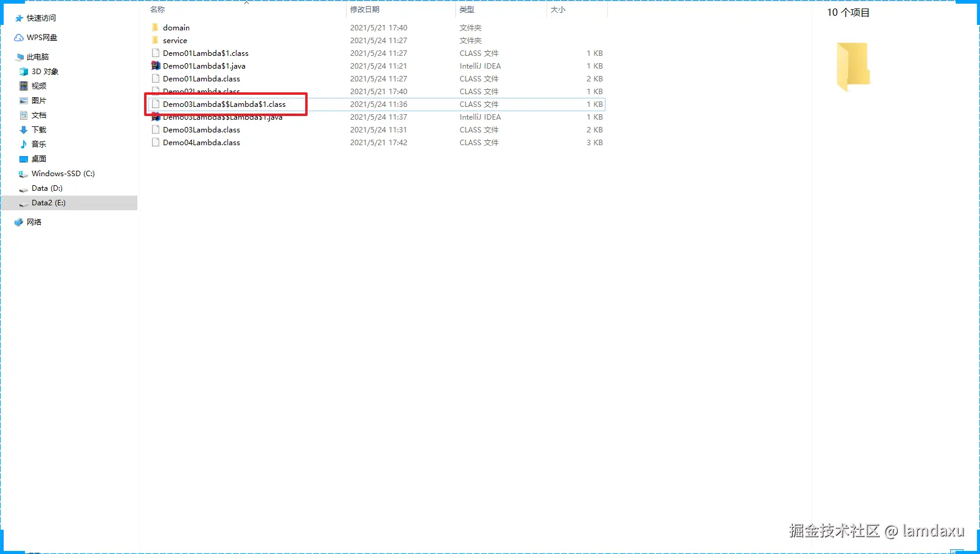Select file name Demo03Lambda.class
Viewport: 980px width, 554px height.
click(201, 130)
